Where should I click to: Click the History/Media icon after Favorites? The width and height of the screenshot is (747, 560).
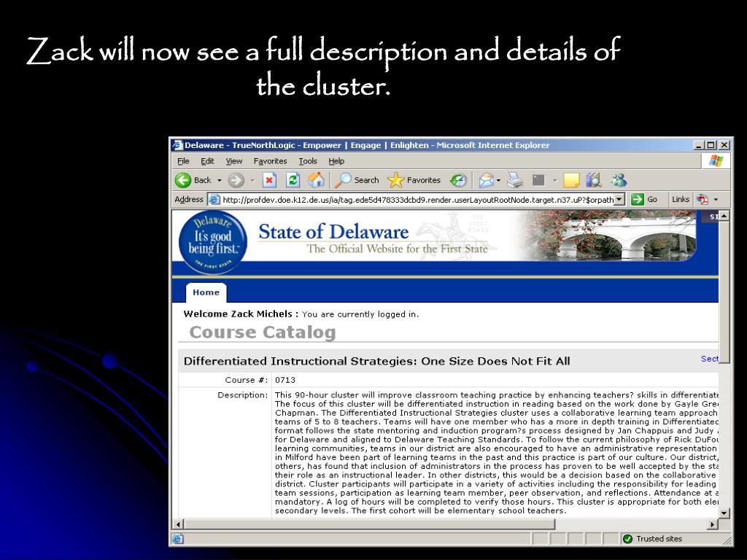458,180
